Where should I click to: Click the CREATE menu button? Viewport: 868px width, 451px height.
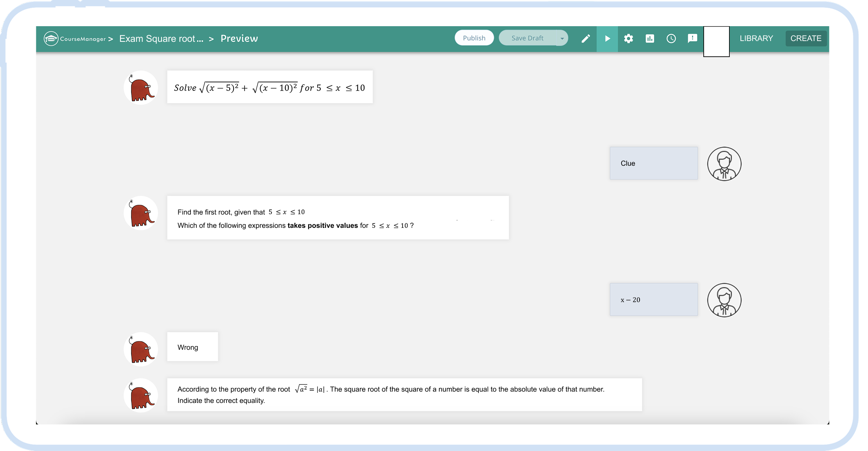(805, 38)
